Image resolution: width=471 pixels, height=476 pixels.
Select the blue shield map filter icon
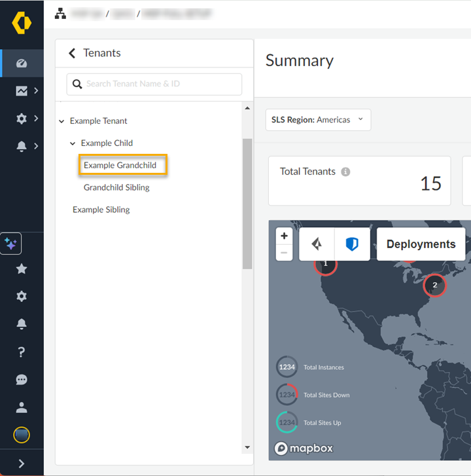352,244
